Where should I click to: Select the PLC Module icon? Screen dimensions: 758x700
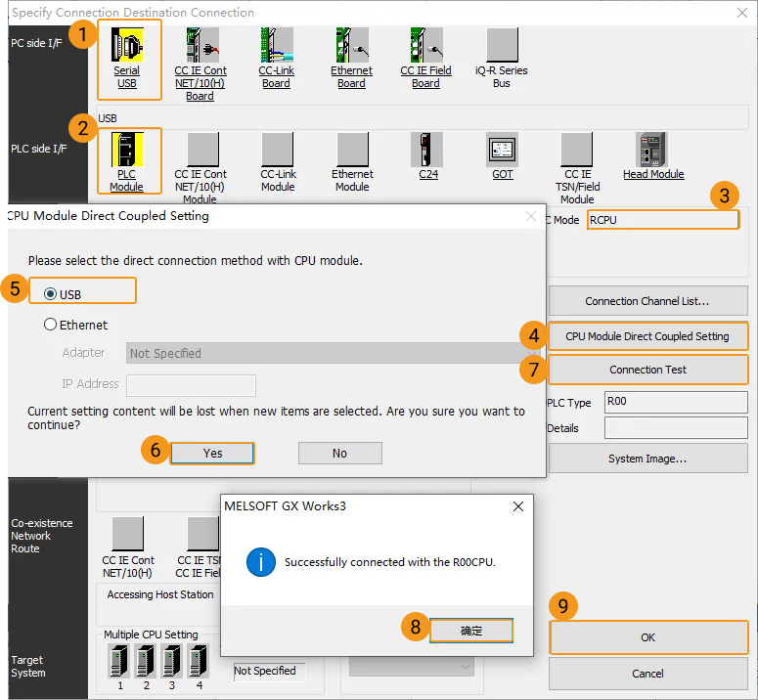tap(127, 149)
